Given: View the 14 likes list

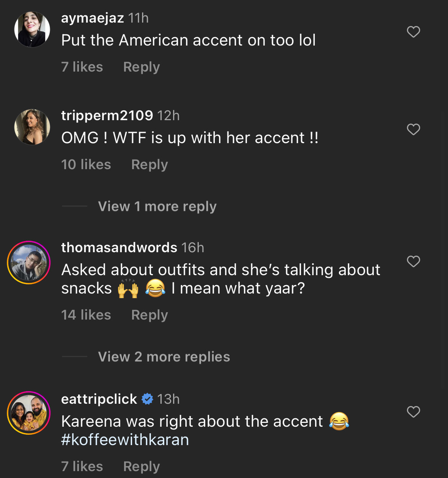Looking at the screenshot, I should pyautogui.click(x=86, y=315).
